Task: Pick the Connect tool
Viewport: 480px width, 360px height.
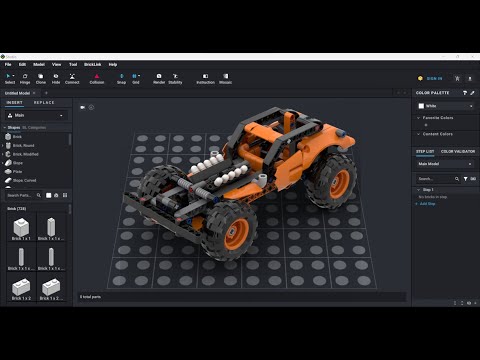Action: click(x=72, y=79)
